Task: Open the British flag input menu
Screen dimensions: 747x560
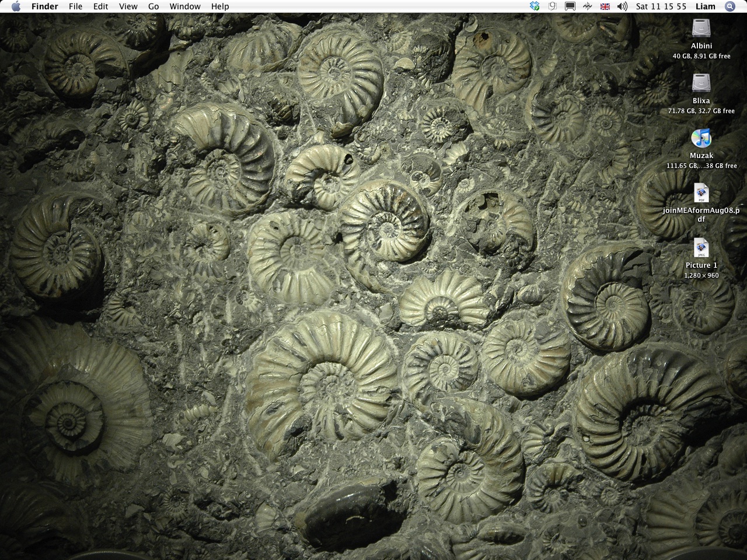Action: [605, 6]
